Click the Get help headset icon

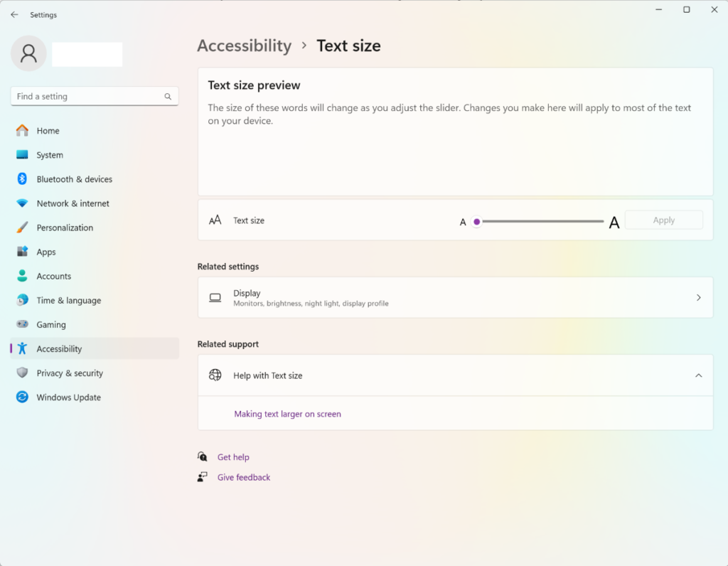pyautogui.click(x=203, y=457)
